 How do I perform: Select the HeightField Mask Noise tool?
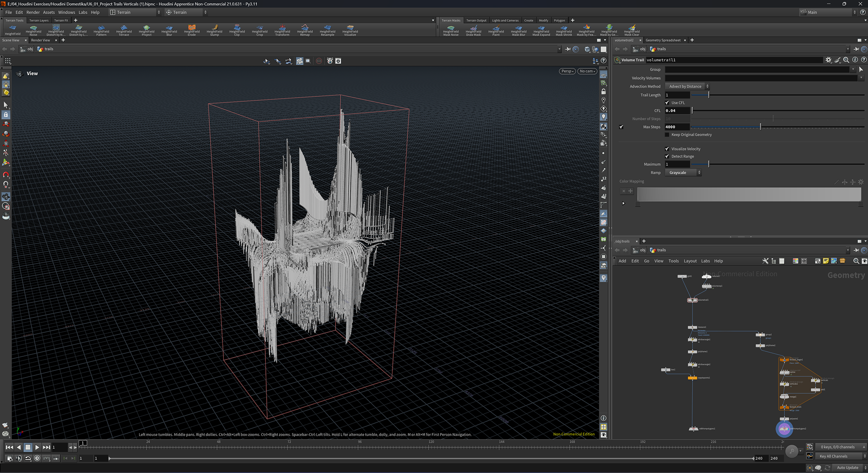[451, 30]
